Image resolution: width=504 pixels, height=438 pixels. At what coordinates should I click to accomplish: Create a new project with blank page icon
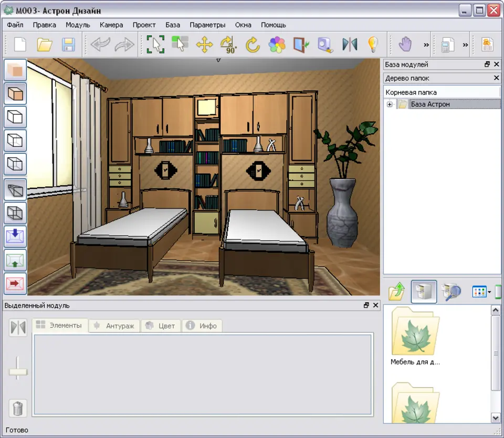20,44
